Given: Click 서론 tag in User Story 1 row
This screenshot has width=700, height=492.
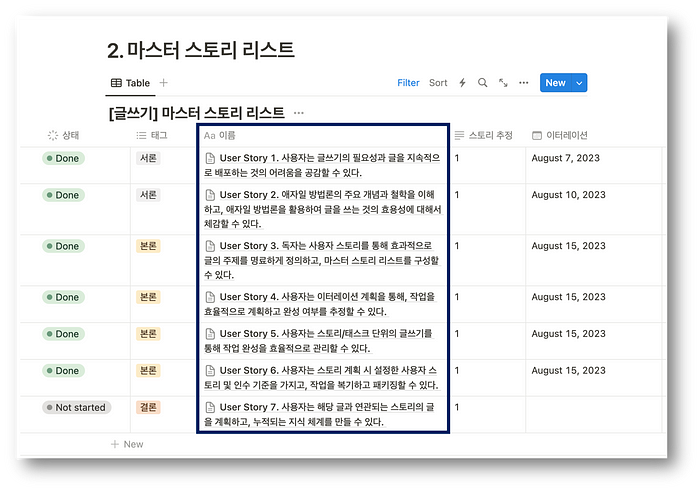Looking at the screenshot, I should coord(148,158).
